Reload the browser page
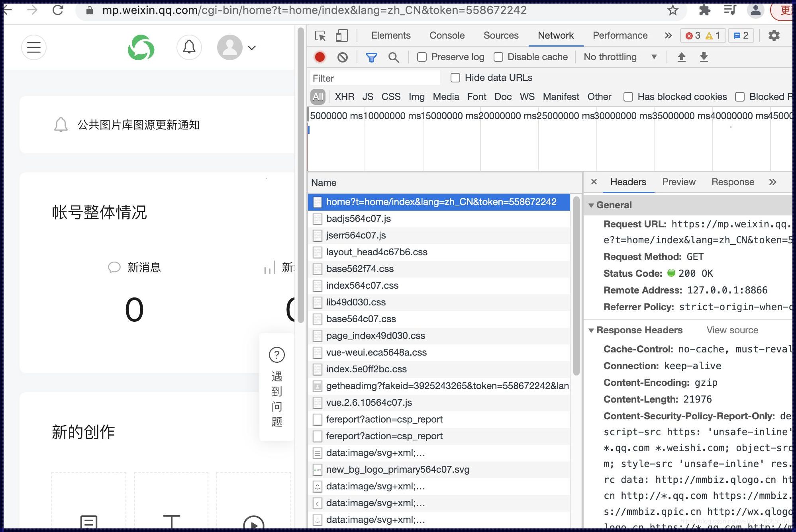 [58, 10]
